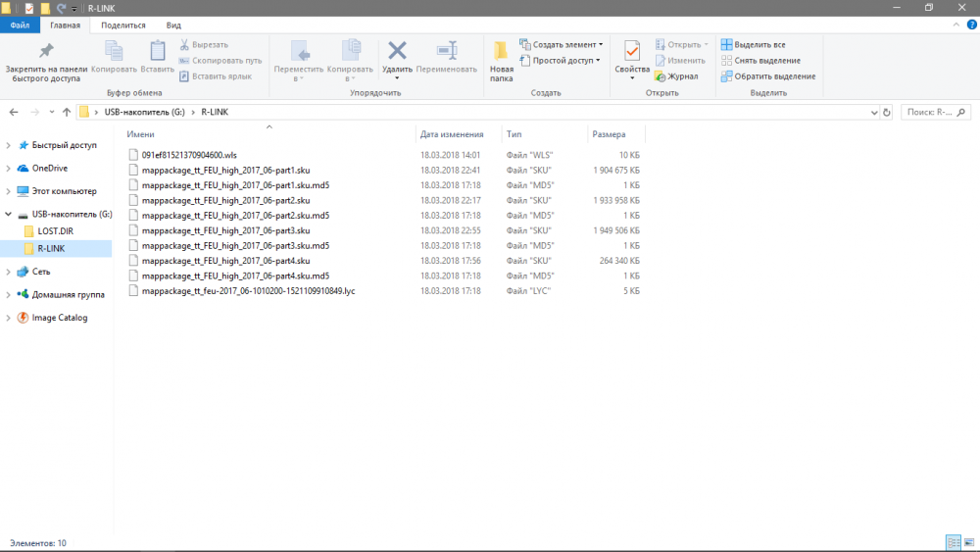Viewport: 980px width, 552px height.
Task: Create a Новая папка folder
Action: [x=501, y=61]
